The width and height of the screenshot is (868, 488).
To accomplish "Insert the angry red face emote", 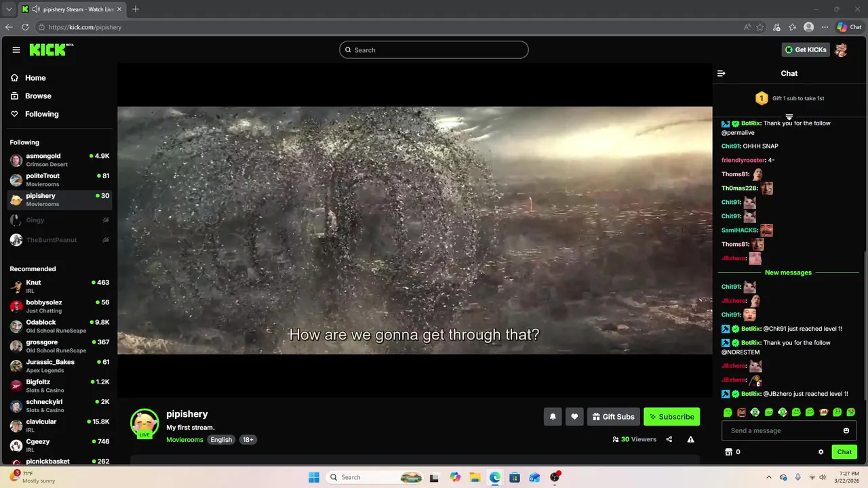I will [x=741, y=412].
